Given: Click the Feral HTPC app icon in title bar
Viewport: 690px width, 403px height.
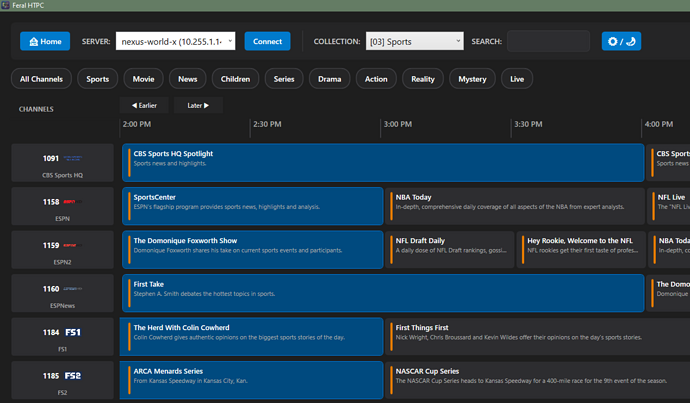Looking at the screenshot, I should click(5, 5).
